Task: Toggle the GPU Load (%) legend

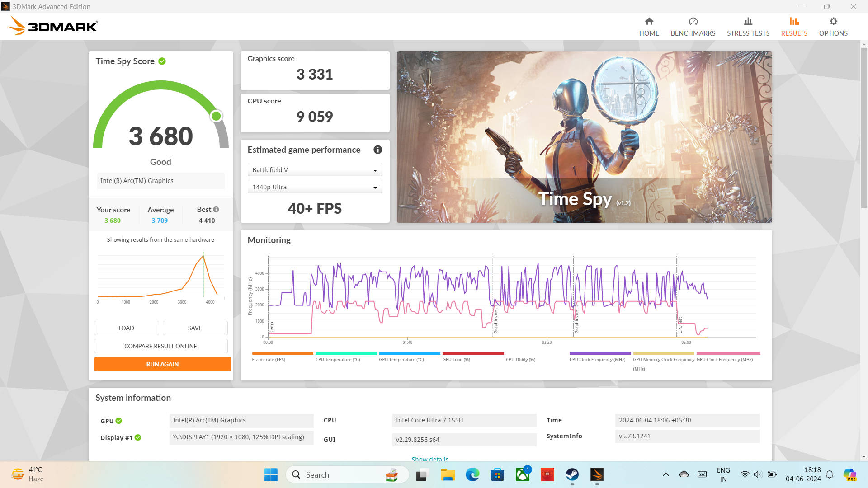Action: pyautogui.click(x=473, y=357)
